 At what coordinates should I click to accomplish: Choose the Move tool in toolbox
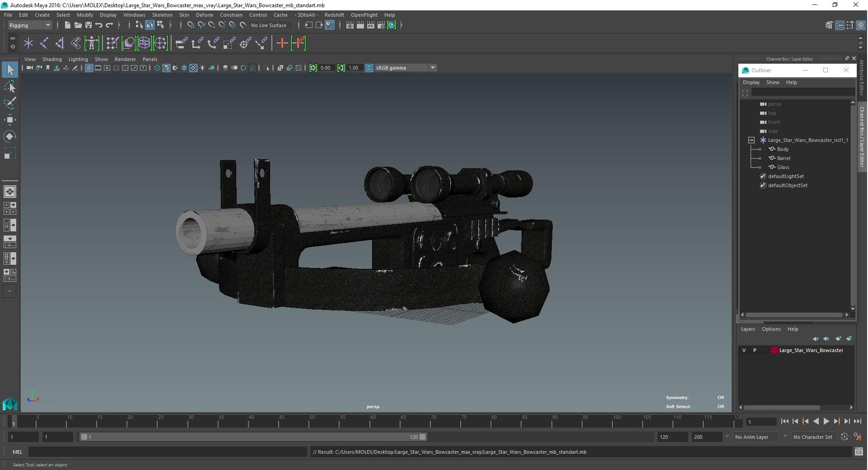(10, 120)
